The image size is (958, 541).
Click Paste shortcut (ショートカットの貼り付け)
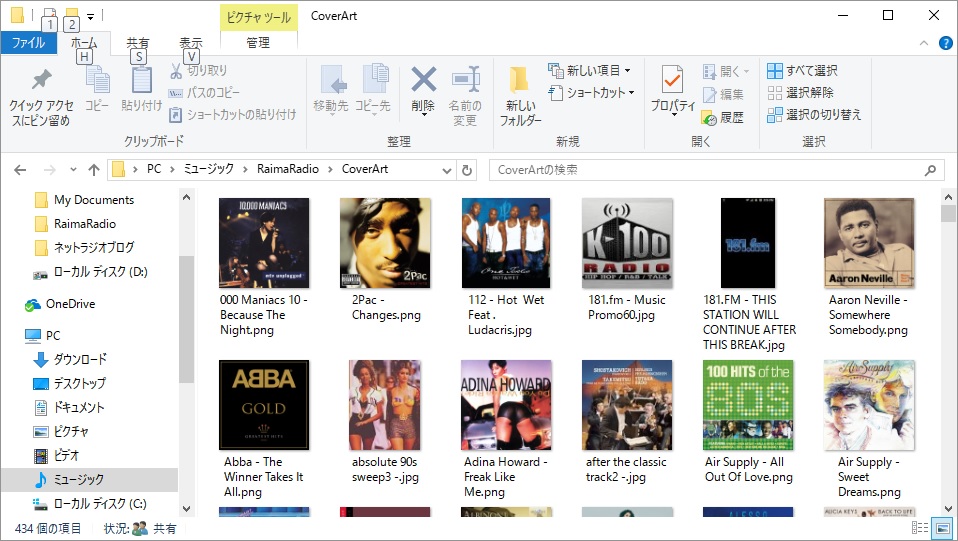[233, 115]
